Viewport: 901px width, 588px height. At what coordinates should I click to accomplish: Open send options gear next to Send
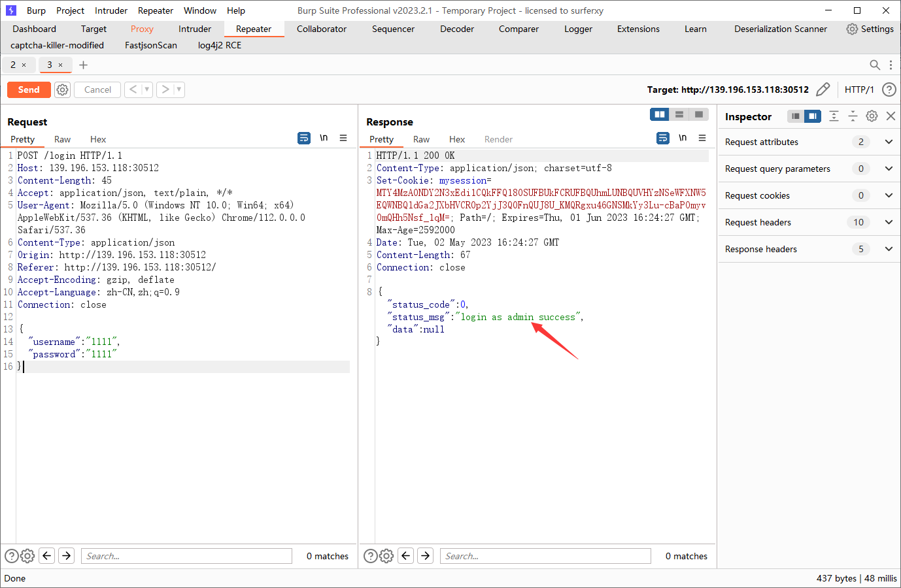point(62,90)
